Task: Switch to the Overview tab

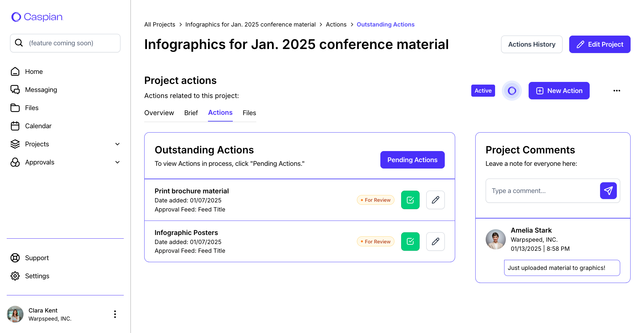Action: point(159,113)
